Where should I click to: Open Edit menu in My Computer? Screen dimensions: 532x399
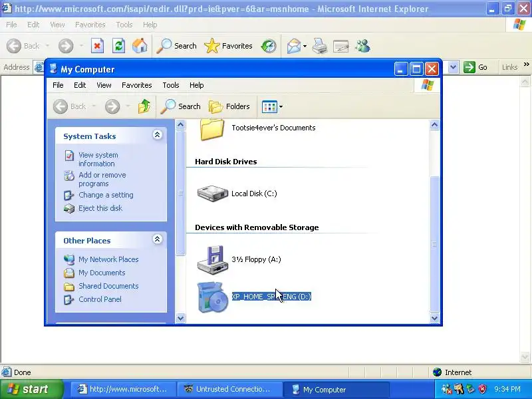click(x=80, y=85)
